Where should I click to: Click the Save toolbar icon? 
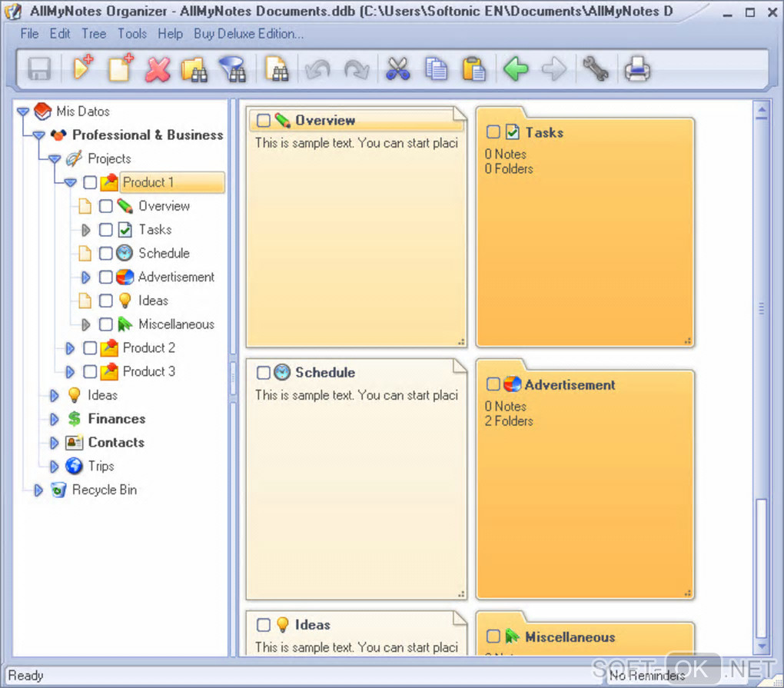click(39, 69)
